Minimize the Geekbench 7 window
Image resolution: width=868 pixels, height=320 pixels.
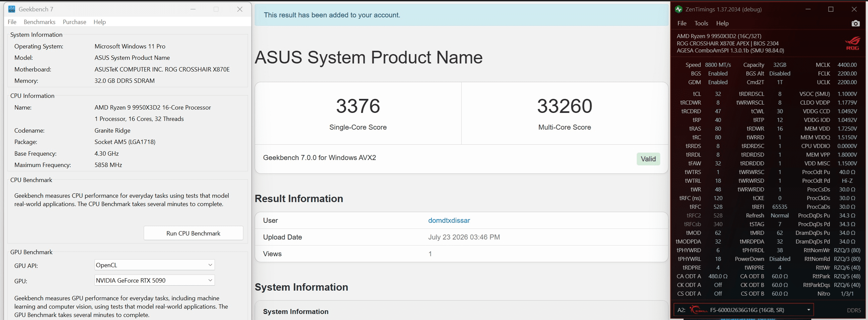tap(193, 9)
